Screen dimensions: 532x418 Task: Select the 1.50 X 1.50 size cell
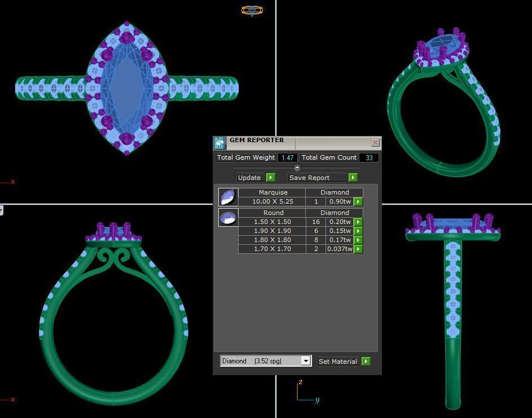click(272, 222)
